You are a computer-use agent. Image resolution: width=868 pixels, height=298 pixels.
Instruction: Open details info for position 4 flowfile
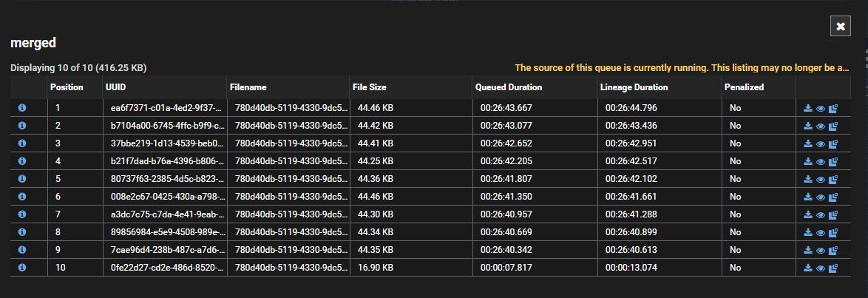pos(22,161)
